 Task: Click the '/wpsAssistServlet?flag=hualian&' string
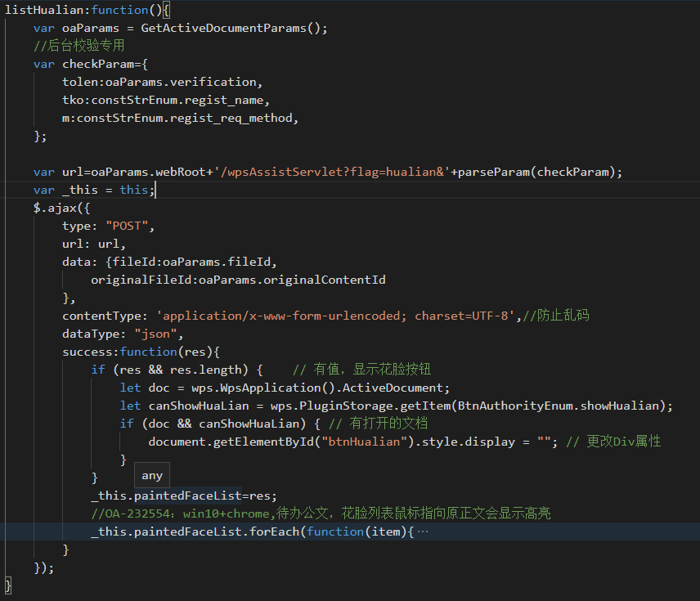tap(332, 172)
